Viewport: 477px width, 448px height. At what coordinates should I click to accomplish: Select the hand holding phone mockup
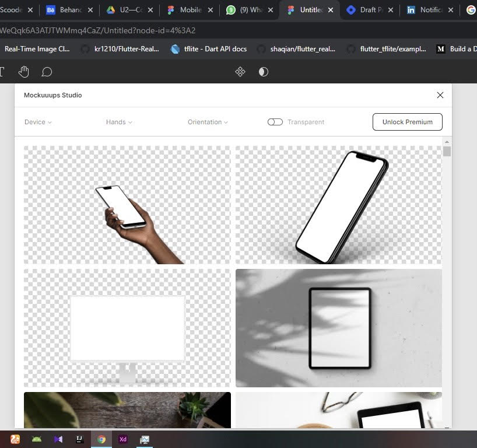(x=127, y=205)
